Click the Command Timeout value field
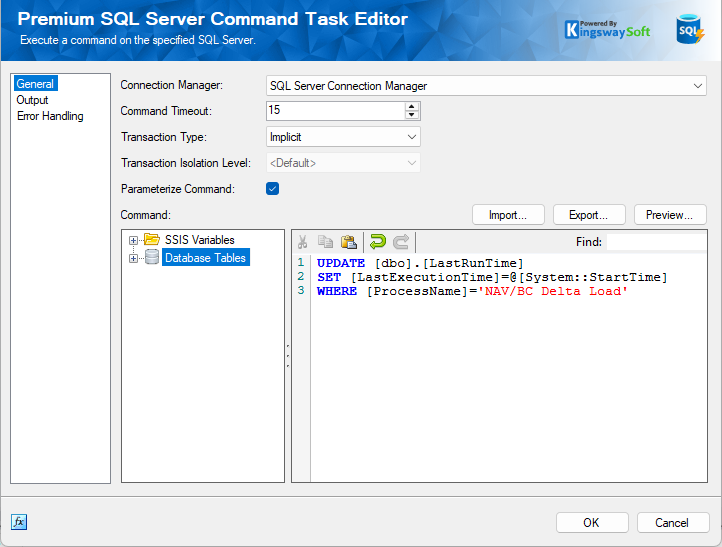Viewport: 722px width, 547px height. (336, 111)
